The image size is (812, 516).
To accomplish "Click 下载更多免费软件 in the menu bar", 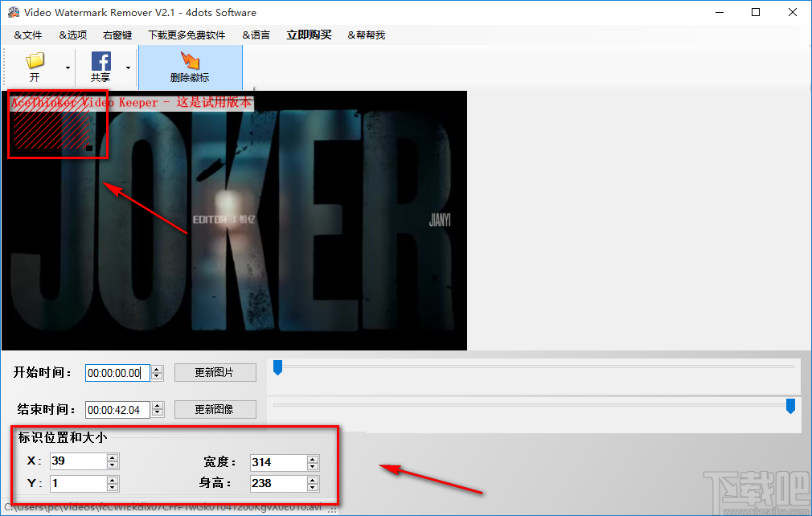I will click(187, 35).
